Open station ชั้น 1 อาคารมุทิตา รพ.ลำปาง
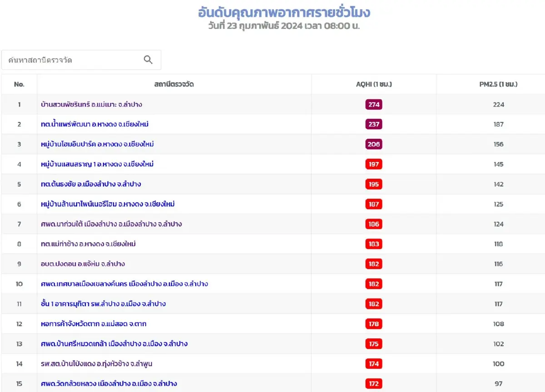545x392 pixels. (103, 304)
